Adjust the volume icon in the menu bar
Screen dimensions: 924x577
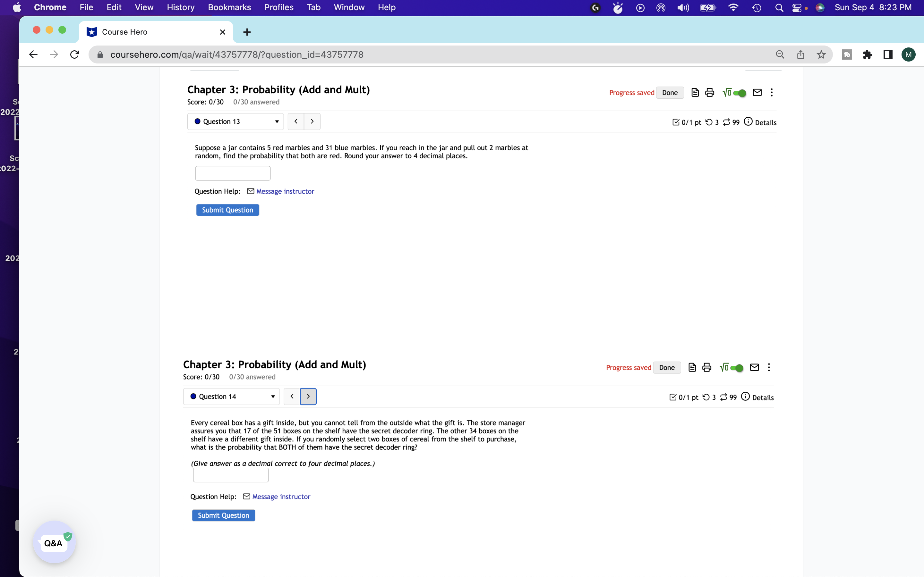[x=683, y=7]
